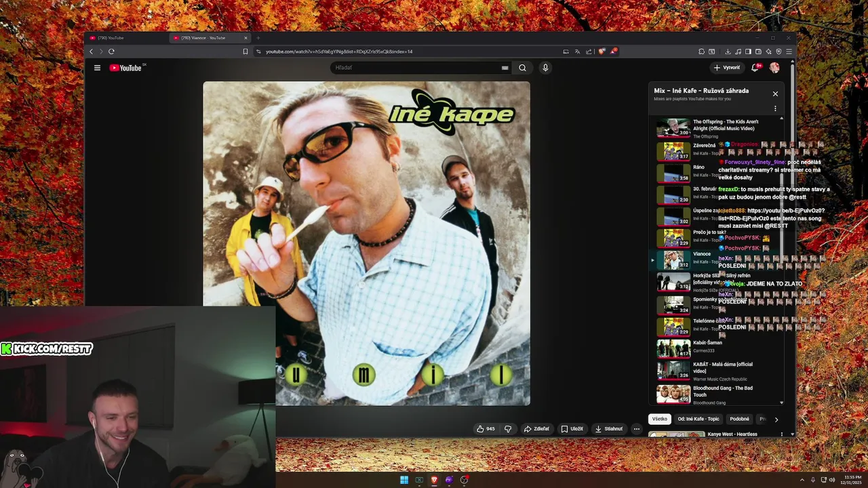This screenshot has width=868, height=488.
Task: Click the on-screen keyboard icon in search box
Action: pos(505,68)
